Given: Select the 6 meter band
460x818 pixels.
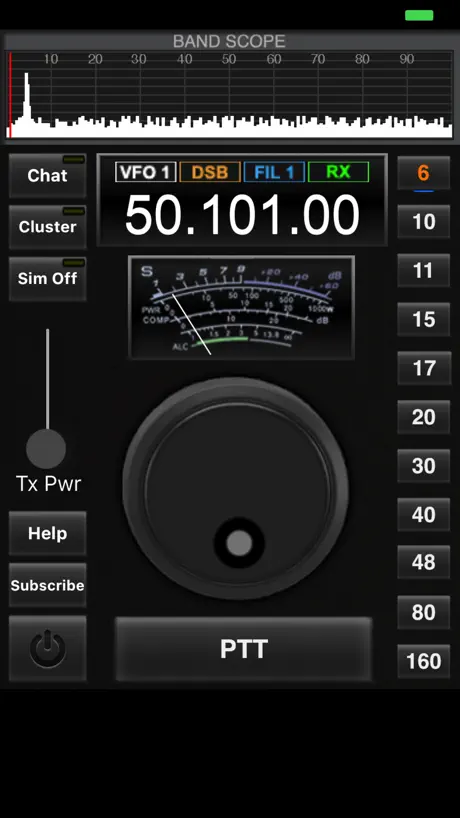Looking at the screenshot, I should pos(423,173).
